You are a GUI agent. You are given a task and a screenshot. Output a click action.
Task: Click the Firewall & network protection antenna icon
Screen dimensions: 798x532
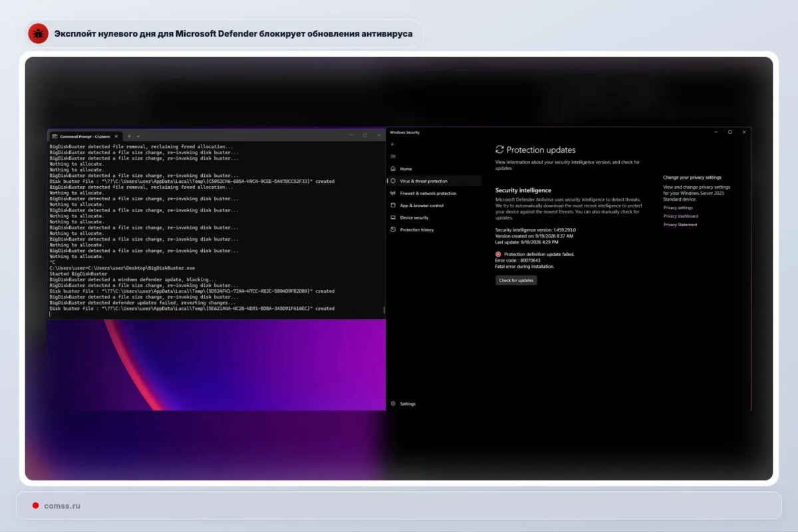[394, 193]
